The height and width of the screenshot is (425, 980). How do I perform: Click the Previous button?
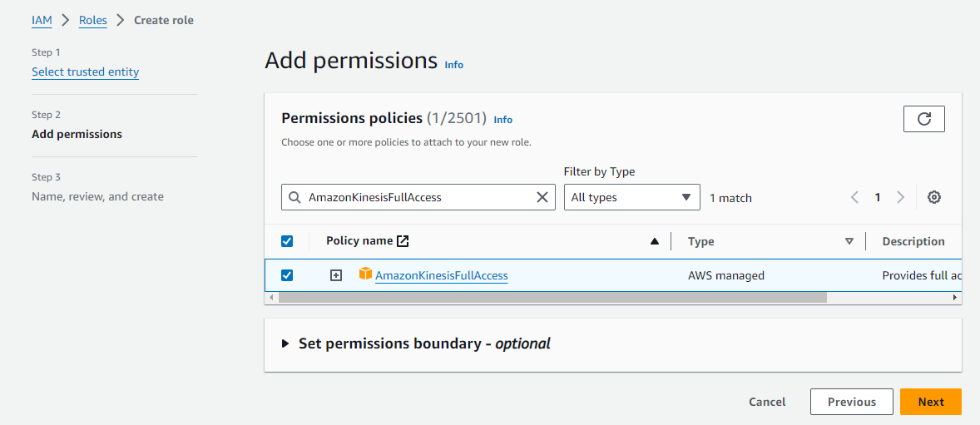point(851,402)
